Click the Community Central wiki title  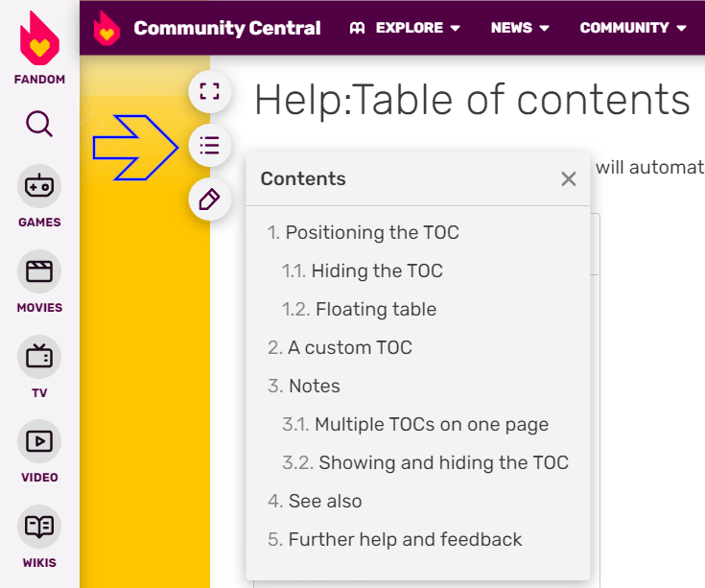point(227,28)
